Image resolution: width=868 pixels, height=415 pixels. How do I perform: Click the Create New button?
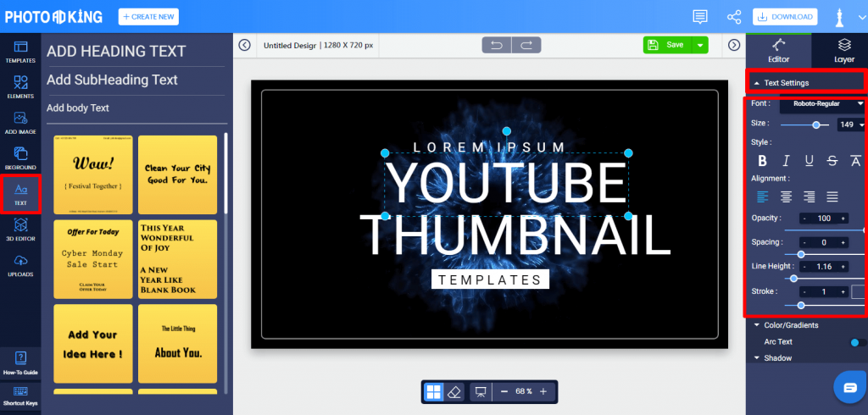click(x=148, y=17)
